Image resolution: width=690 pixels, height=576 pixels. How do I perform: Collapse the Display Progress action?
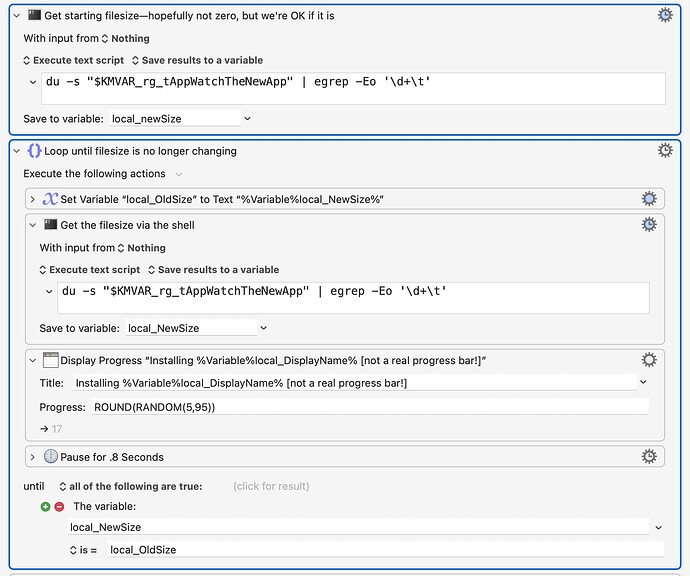(34, 360)
